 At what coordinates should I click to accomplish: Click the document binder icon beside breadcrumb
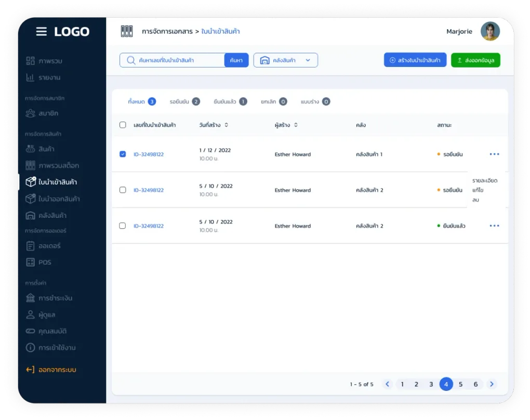[x=127, y=32]
